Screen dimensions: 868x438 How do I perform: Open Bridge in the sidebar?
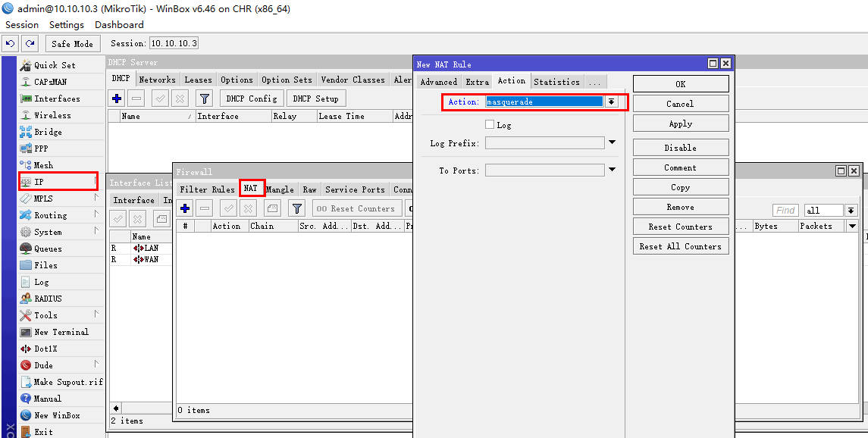(x=49, y=132)
